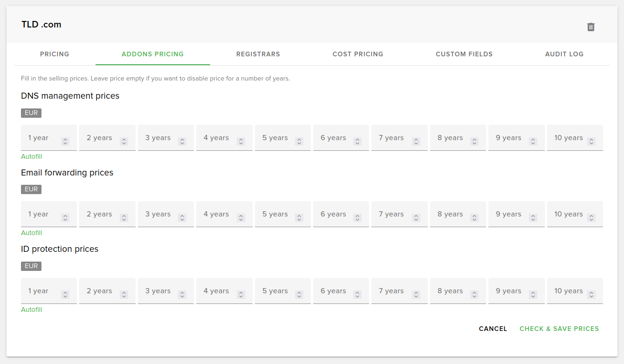Autofill the DNS management prices
624x364 pixels.
[x=31, y=156]
